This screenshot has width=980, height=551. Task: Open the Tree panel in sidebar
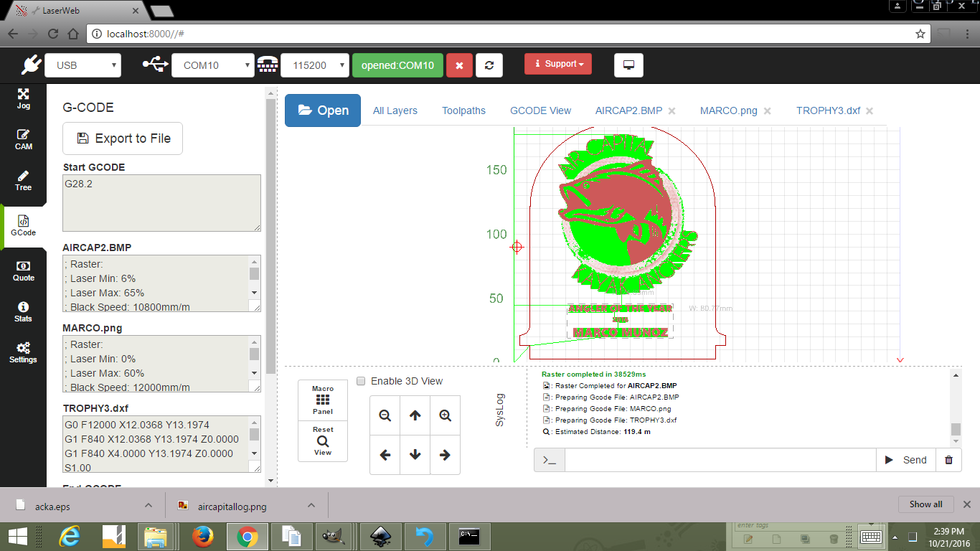[24, 181]
